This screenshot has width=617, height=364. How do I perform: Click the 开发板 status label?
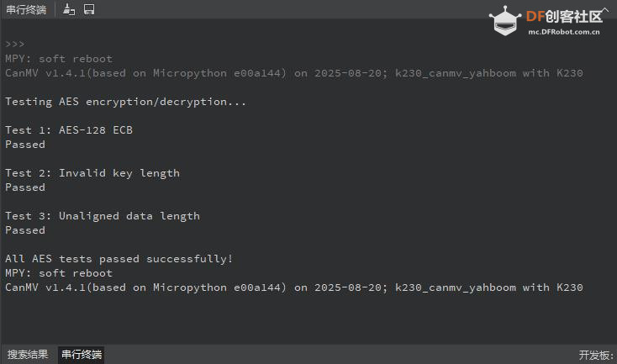click(596, 355)
